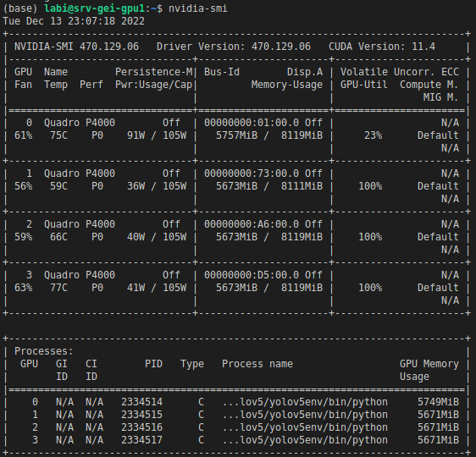Click the GPU Memory Usage header
The height and width of the screenshot is (457, 476).
(x=429, y=371)
